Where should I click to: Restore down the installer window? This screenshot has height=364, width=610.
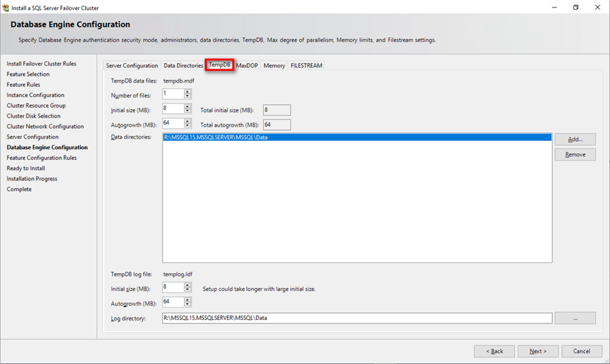(575, 7)
